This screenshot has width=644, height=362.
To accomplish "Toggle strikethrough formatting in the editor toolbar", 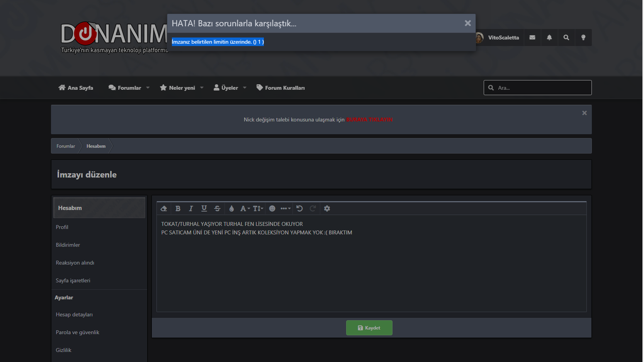I will pos(217,208).
